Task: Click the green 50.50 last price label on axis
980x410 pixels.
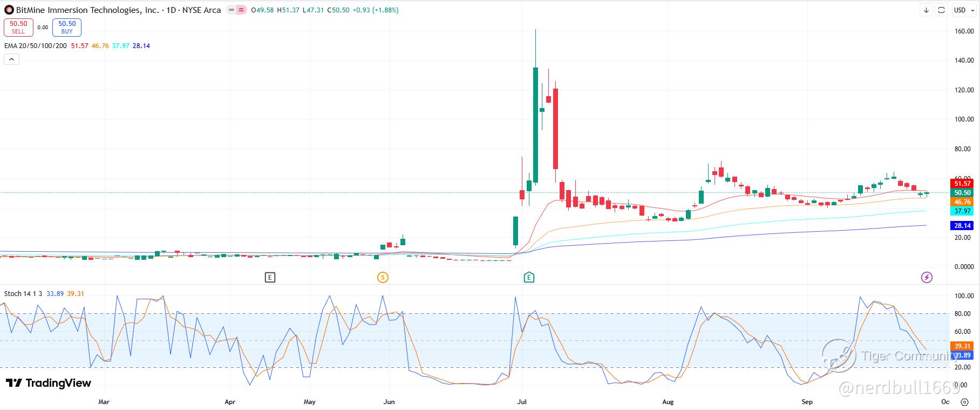Action: pos(962,193)
